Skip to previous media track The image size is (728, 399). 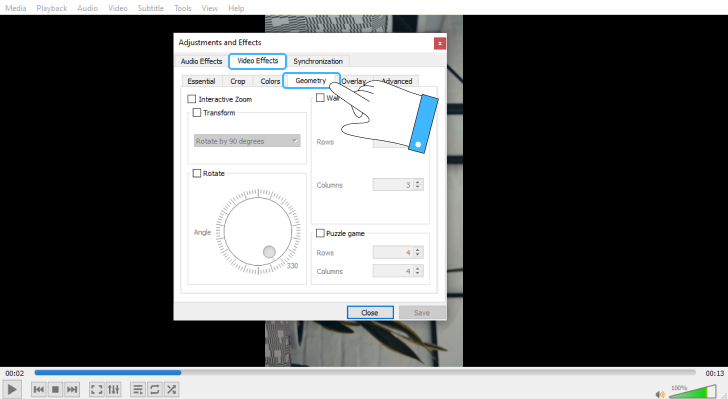[39, 389]
